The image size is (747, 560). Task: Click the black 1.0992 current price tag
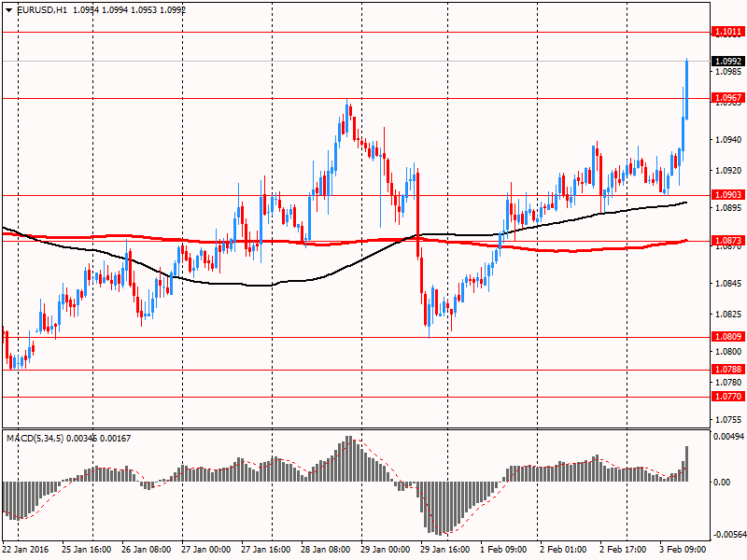[x=727, y=62]
